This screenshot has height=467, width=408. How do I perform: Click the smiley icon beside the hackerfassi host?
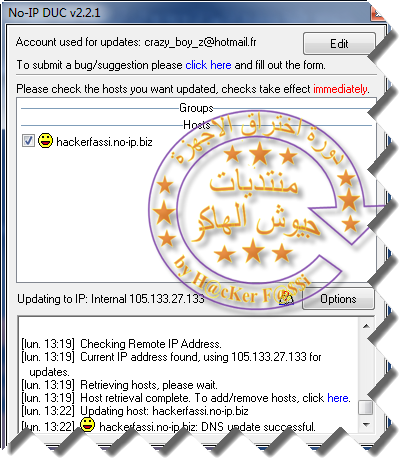(45, 141)
